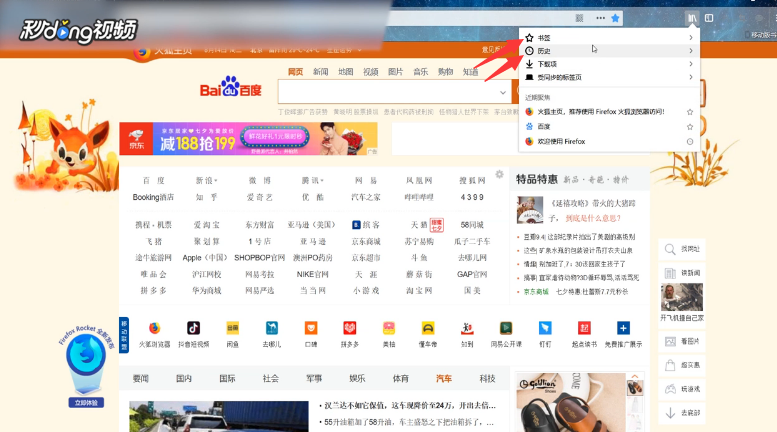The height and width of the screenshot is (432, 777).
Task: Click the 玩游戏 gamepad sidebar icon
Action: [x=670, y=389]
